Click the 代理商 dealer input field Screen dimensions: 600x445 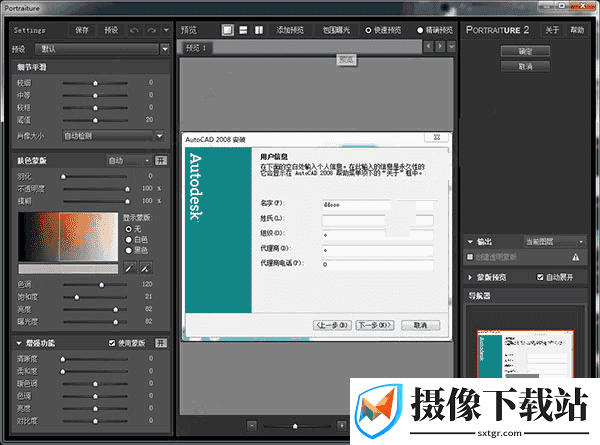378,250
